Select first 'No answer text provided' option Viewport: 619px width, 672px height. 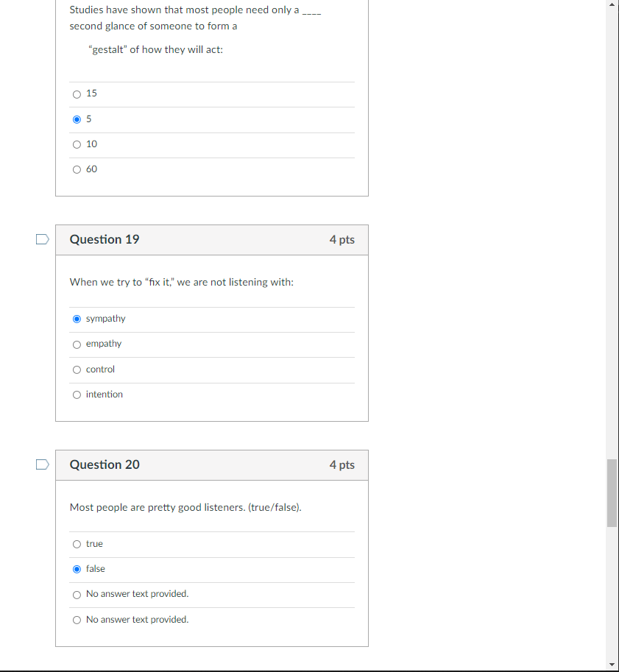click(x=77, y=595)
